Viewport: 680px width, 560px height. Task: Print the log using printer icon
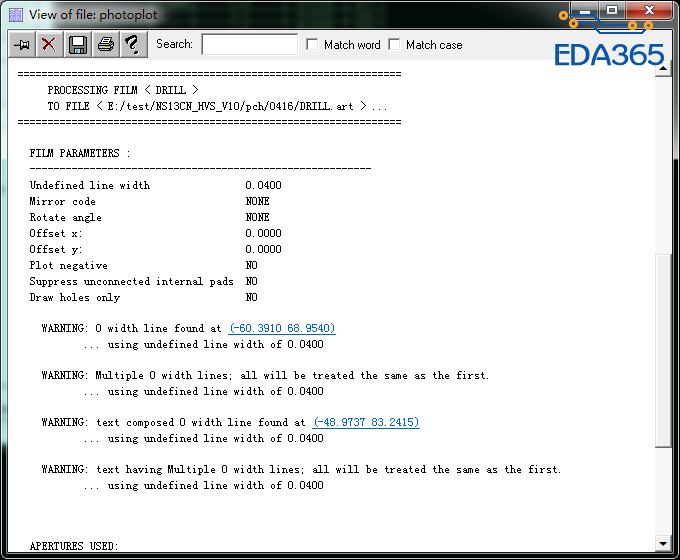(106, 44)
